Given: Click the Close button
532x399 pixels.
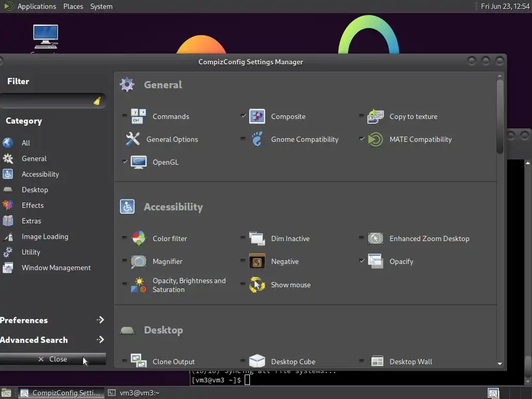Looking at the screenshot, I should [52, 359].
